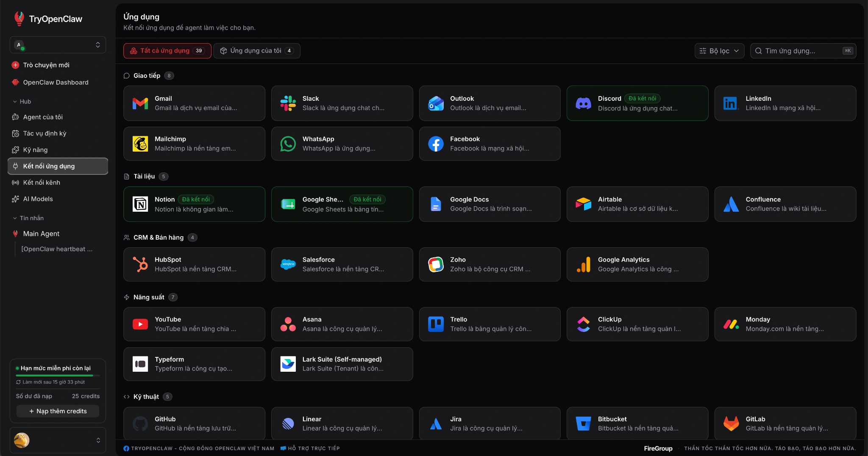Screen dimensions: 868x456
Task: Click the Typeform logo icon
Action: tap(140, 364)
